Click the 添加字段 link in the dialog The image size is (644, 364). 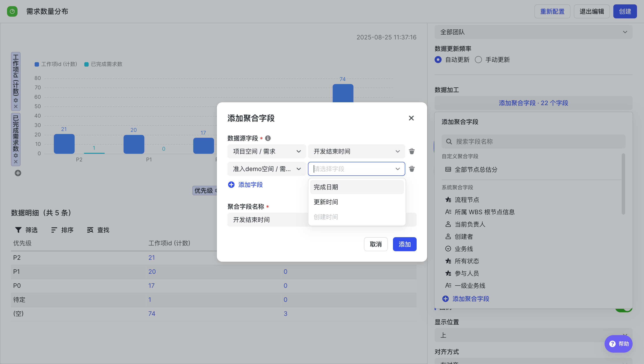tap(245, 184)
